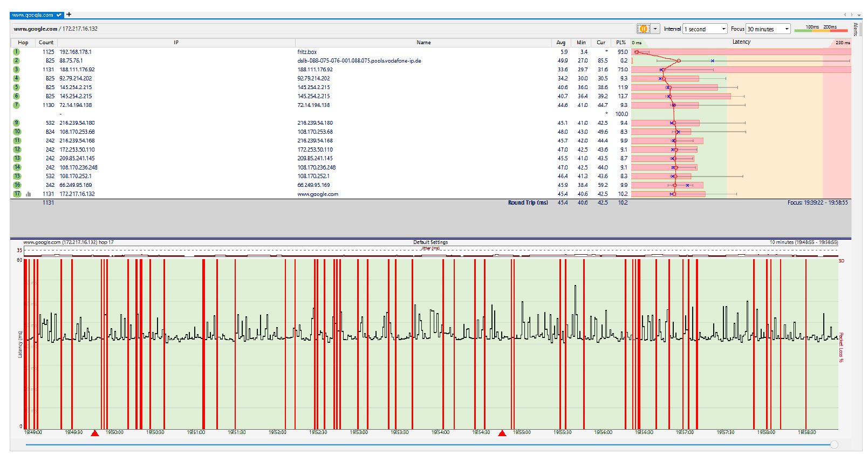Click the hop 10 green circle icon
This screenshot has width=868, height=454.
coord(17,132)
